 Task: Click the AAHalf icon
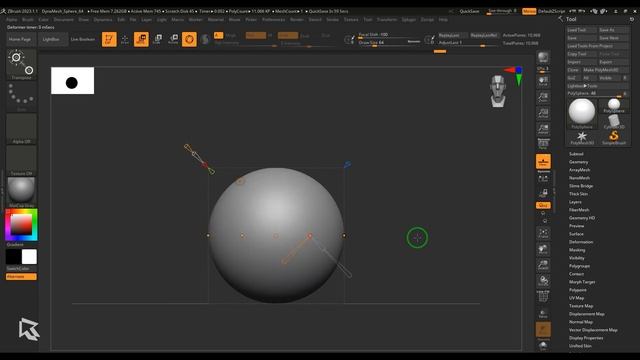point(543,129)
